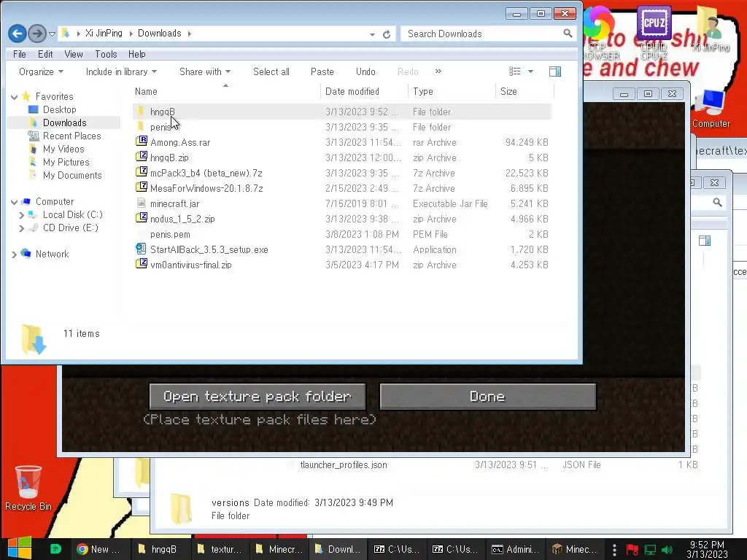Select the penis.pem file name
This screenshot has width=747, height=560.
(x=170, y=234)
